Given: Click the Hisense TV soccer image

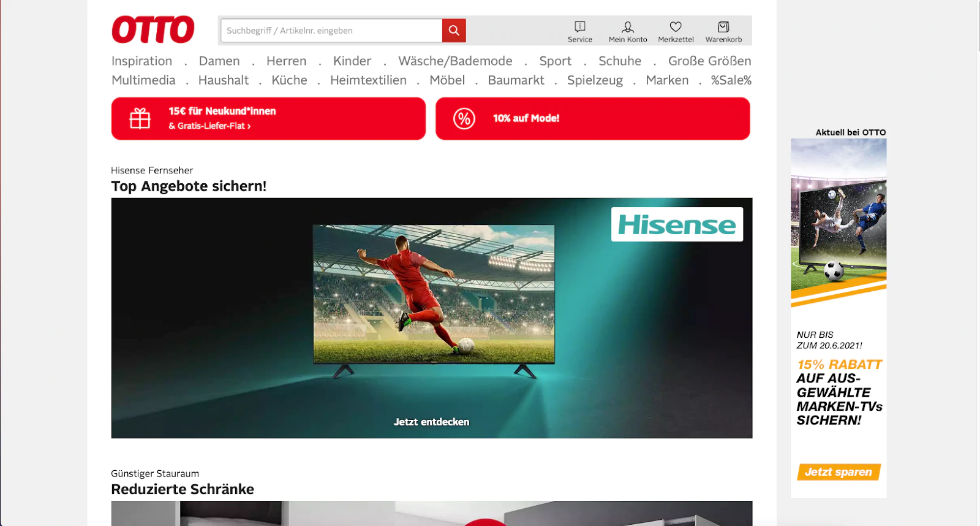Looking at the screenshot, I should tap(434, 300).
